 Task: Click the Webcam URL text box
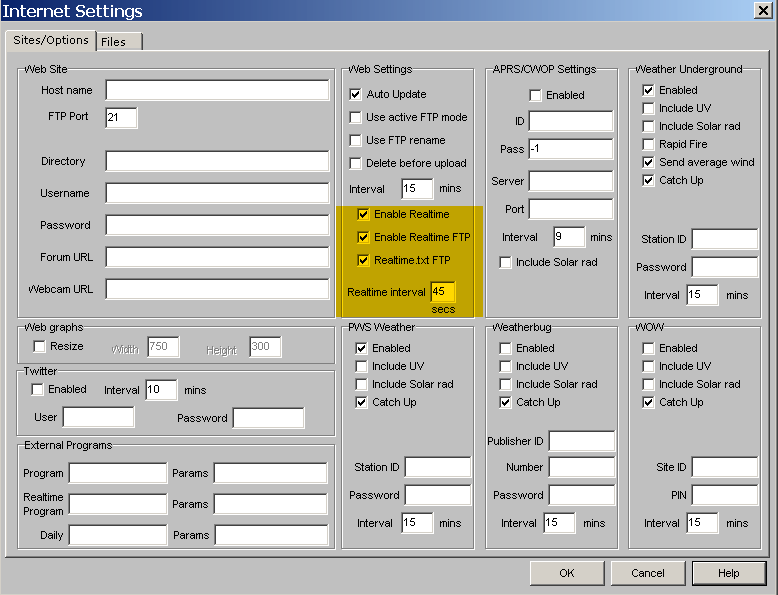[x=217, y=289]
